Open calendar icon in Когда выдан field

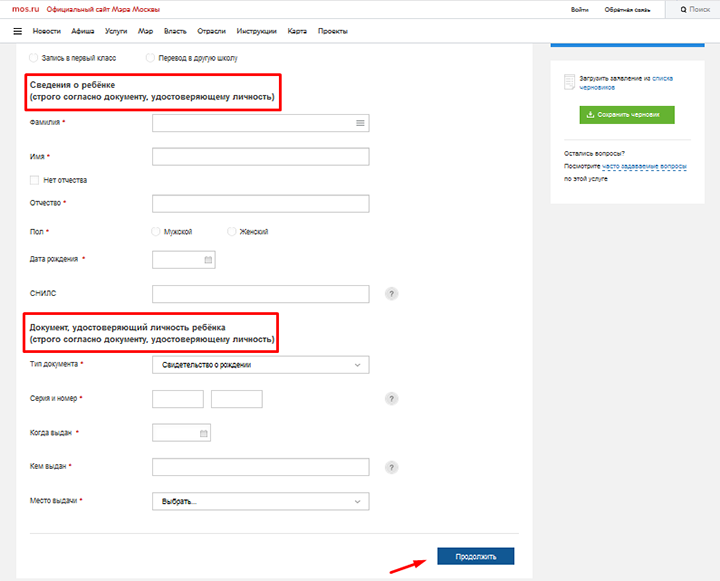[204, 434]
